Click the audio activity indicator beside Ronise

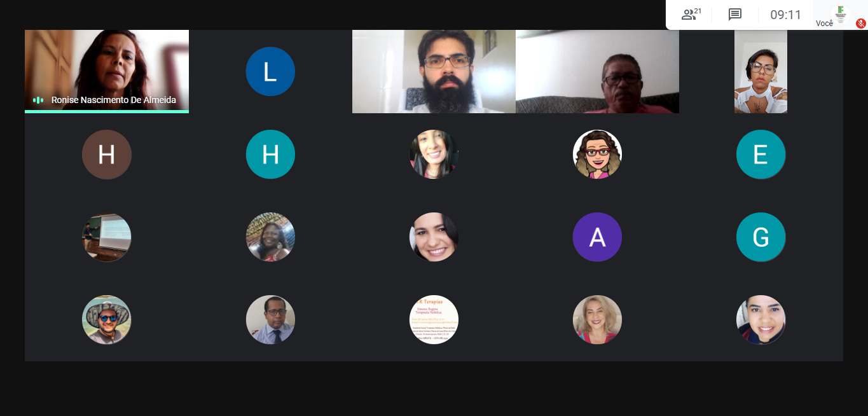coord(38,100)
